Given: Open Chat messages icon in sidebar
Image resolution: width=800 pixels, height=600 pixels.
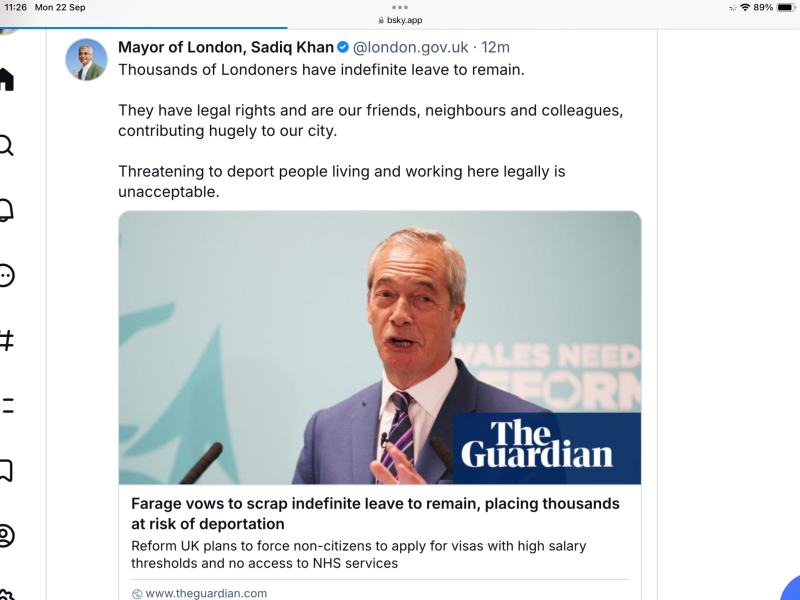Looking at the screenshot, I should [x=6, y=276].
